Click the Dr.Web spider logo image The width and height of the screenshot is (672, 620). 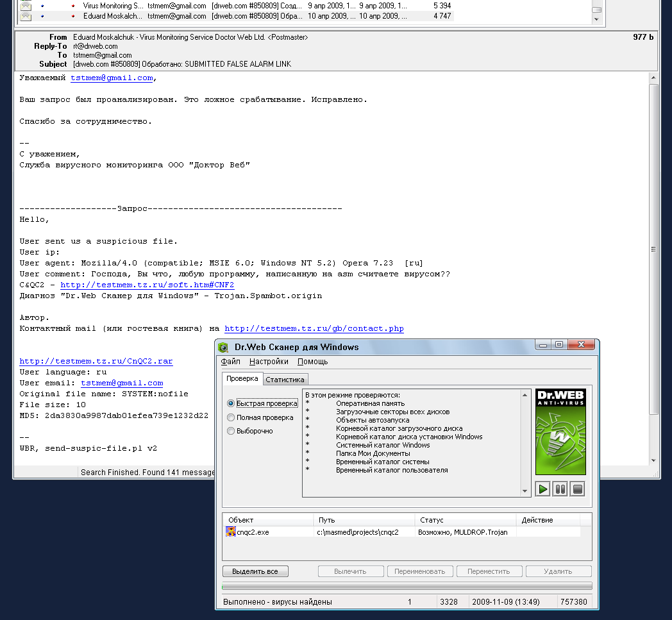click(560, 432)
